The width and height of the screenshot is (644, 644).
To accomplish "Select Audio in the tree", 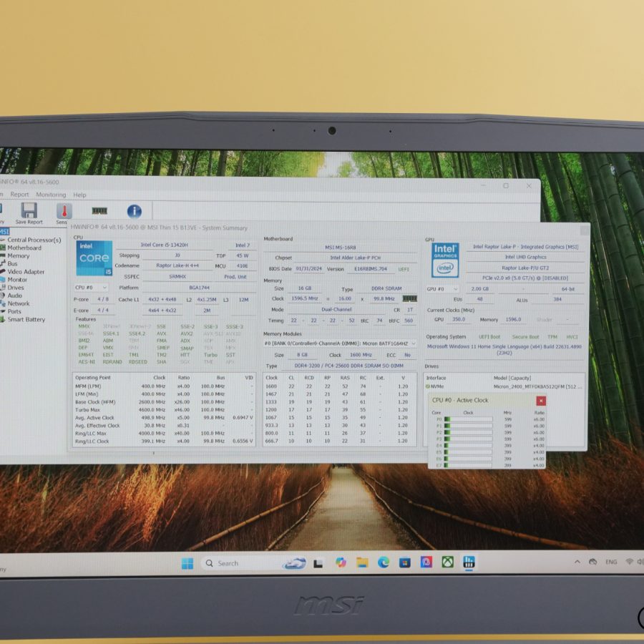I will coord(15,296).
